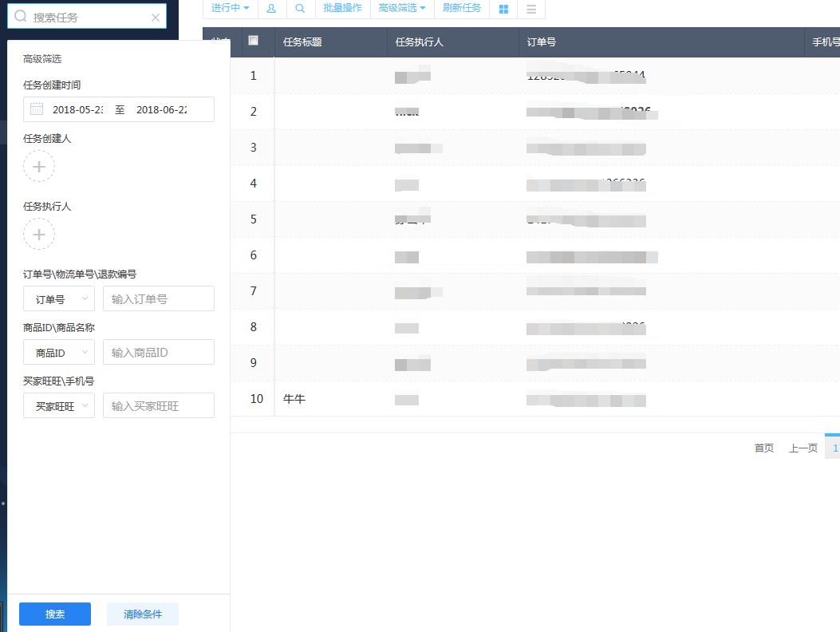Tick the select-all checkbox in the table header
Viewport: 840px width, 632px height.
pos(254,41)
